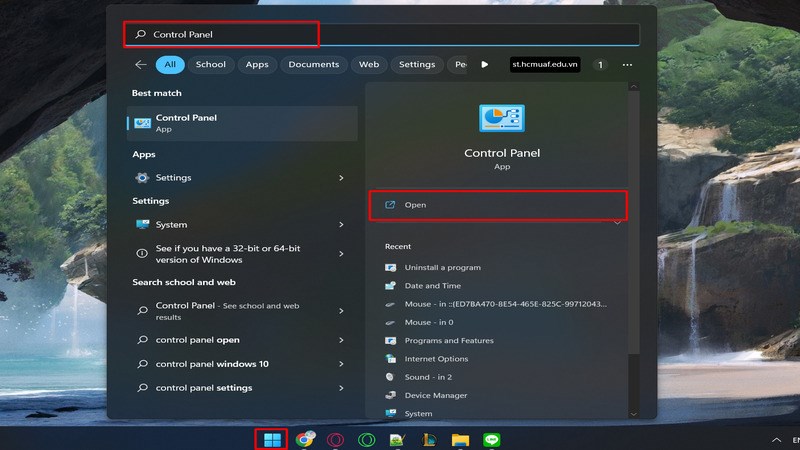Image resolution: width=800 pixels, height=450 pixels.
Task: Select the 'control panel open' suggestion
Action: 242,340
